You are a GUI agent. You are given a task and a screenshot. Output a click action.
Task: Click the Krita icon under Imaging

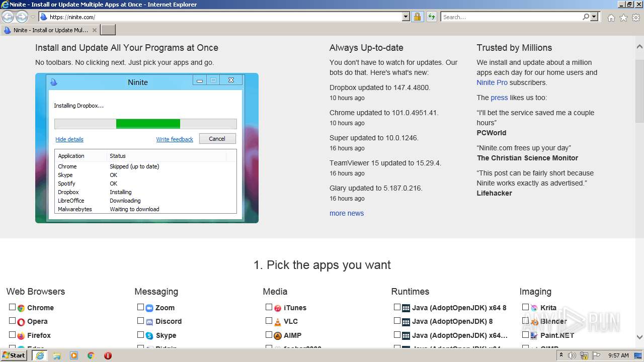tap(534, 308)
